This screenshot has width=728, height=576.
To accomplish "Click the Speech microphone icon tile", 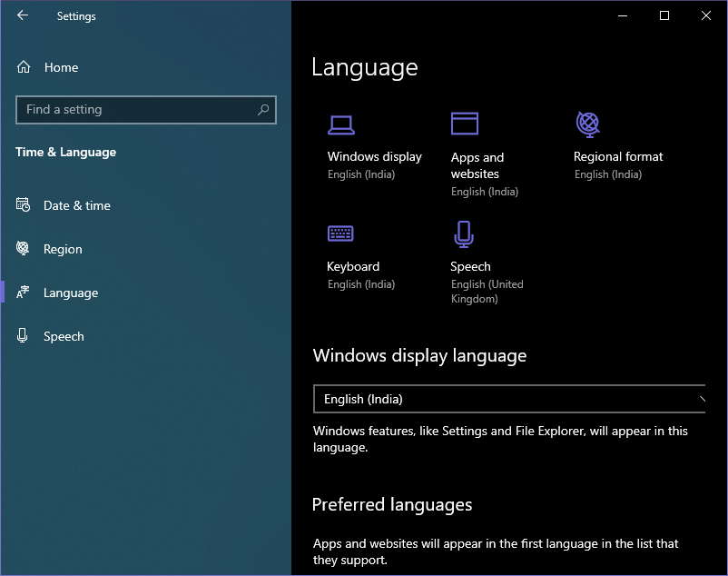I will coord(464,233).
